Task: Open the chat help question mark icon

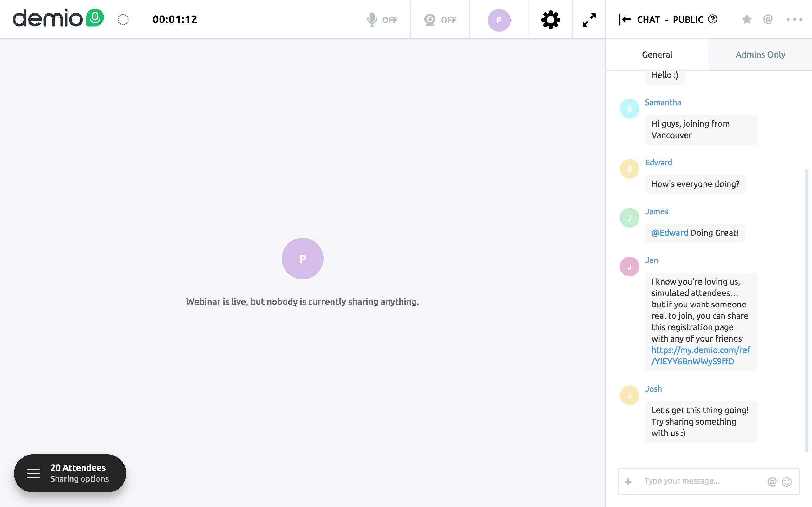Action: click(713, 19)
